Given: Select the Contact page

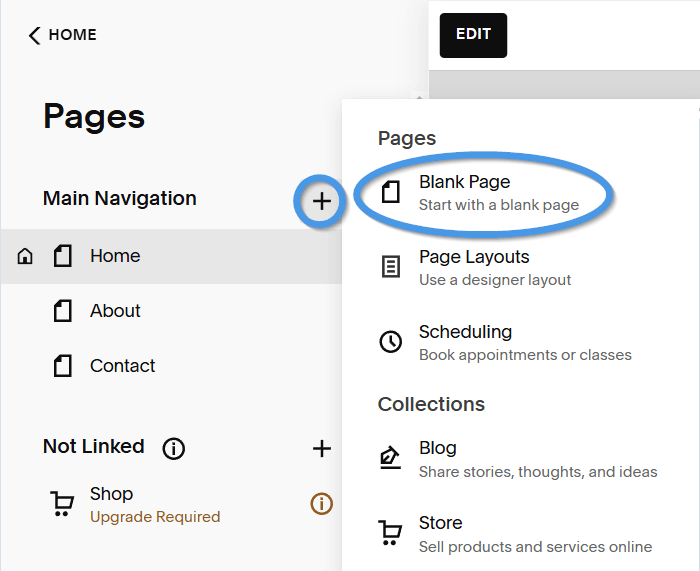Looking at the screenshot, I should 122,366.
